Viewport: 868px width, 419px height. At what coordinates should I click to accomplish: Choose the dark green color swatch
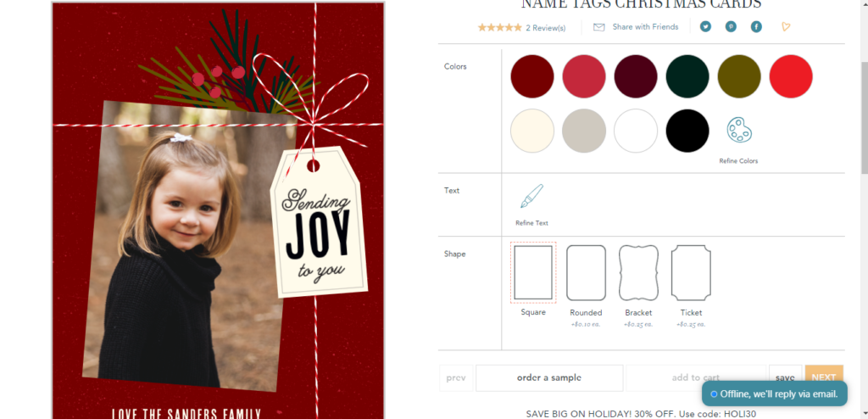pyautogui.click(x=687, y=76)
